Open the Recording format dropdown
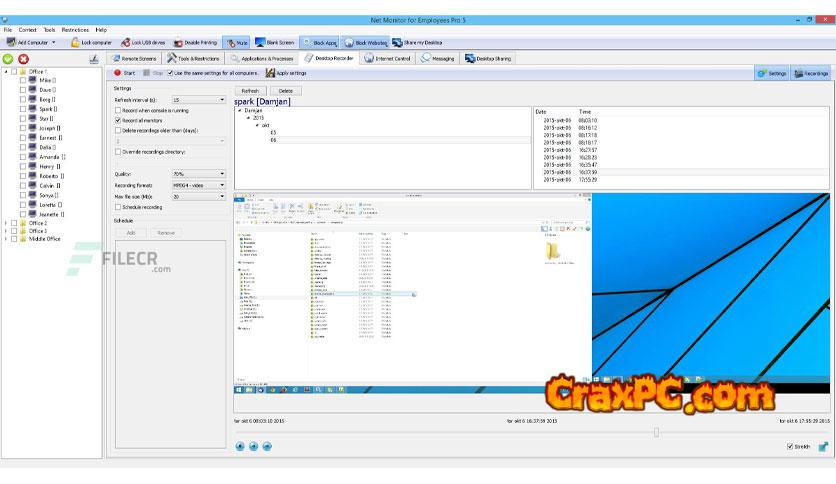The width and height of the screenshot is (836, 484). click(x=198, y=185)
